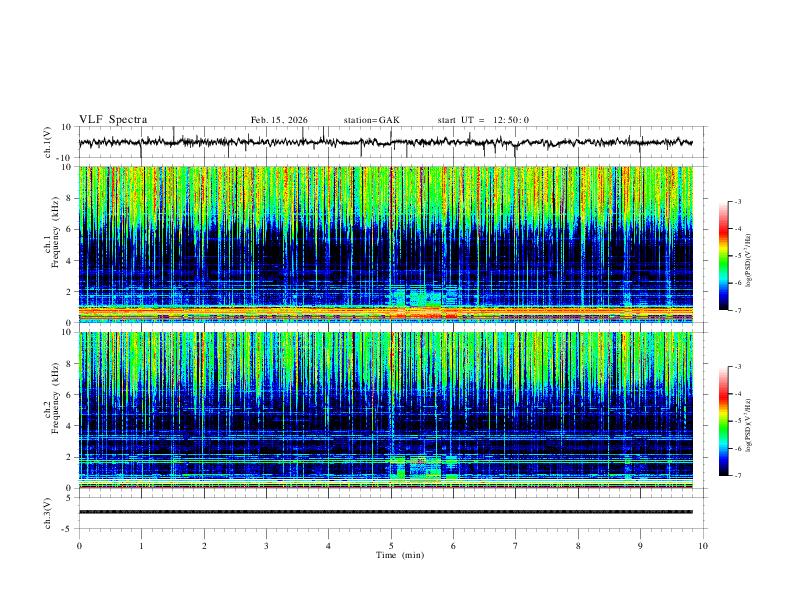Viewport: 792px width, 612px height.
Task: Click time axis tick label "6"
Action: click(x=453, y=546)
